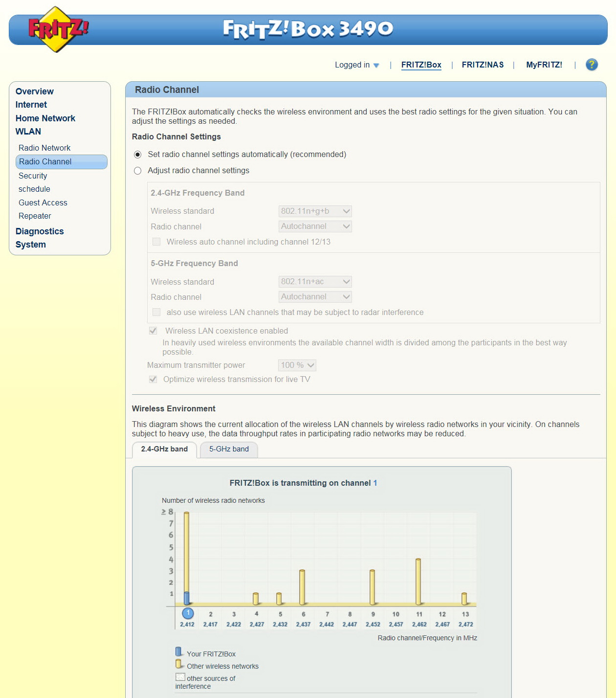Click the tall yellow bar on channel 11
The image size is (616, 698).
(x=418, y=582)
